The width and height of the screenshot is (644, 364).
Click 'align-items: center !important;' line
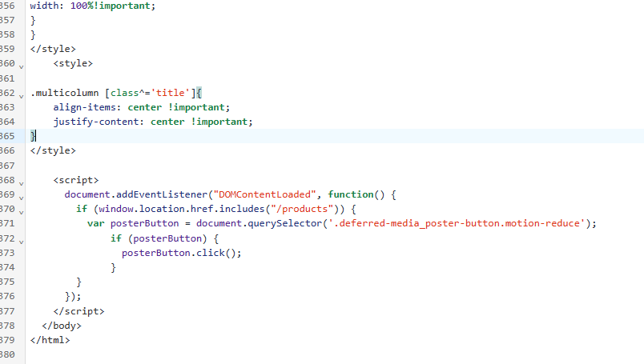(141, 107)
